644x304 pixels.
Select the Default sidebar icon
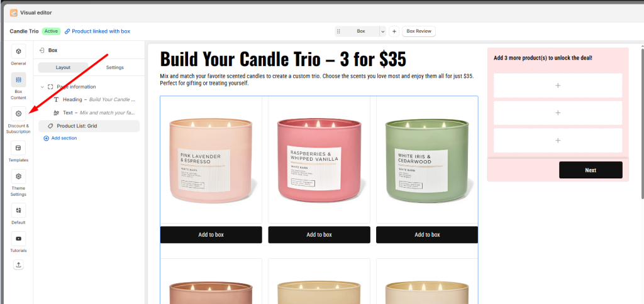coord(18,210)
